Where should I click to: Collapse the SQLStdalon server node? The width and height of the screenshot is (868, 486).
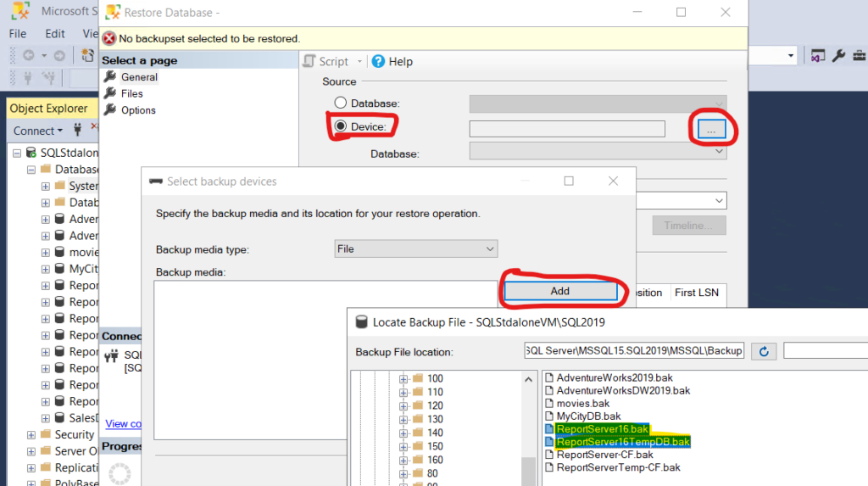17,153
